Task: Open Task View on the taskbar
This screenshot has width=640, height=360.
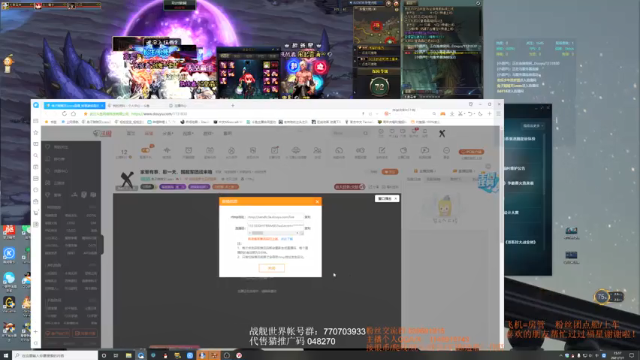Action: coord(116,356)
